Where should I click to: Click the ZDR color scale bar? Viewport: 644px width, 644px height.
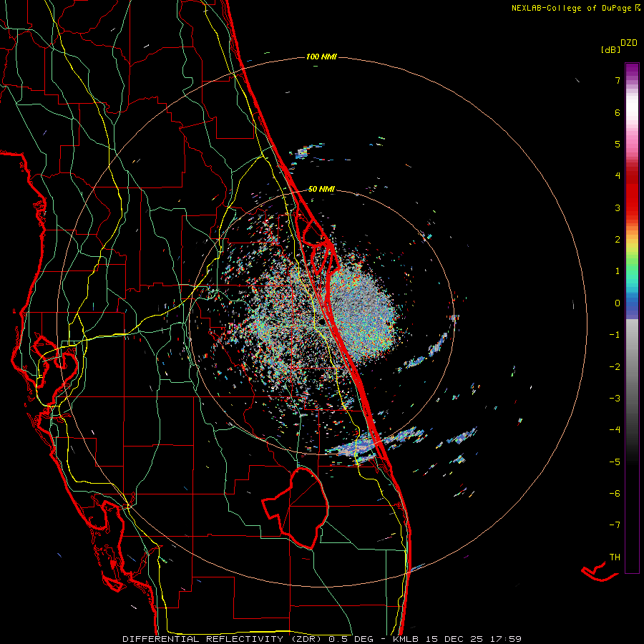pos(632,318)
